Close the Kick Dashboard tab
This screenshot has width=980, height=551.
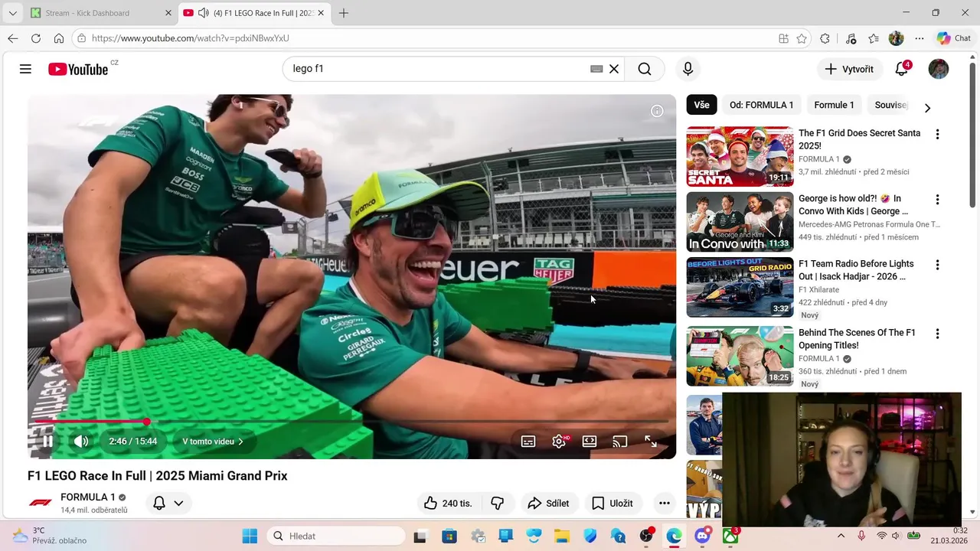[168, 13]
